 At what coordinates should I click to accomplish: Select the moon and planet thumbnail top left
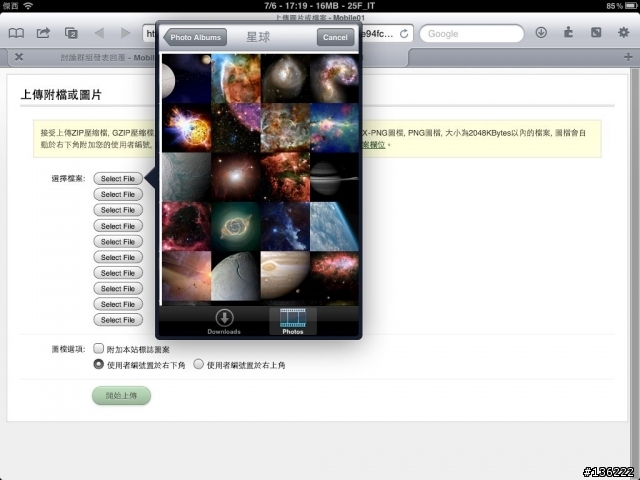tap(187, 78)
